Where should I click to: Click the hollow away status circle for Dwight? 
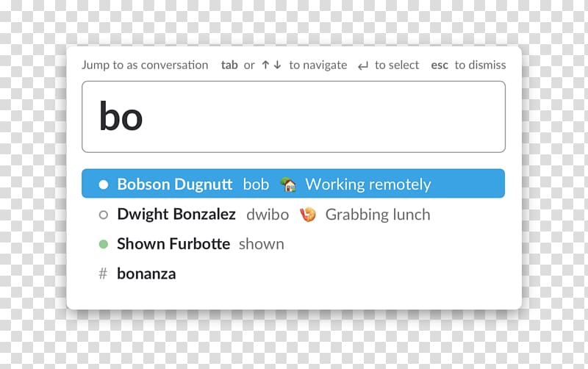pos(104,215)
